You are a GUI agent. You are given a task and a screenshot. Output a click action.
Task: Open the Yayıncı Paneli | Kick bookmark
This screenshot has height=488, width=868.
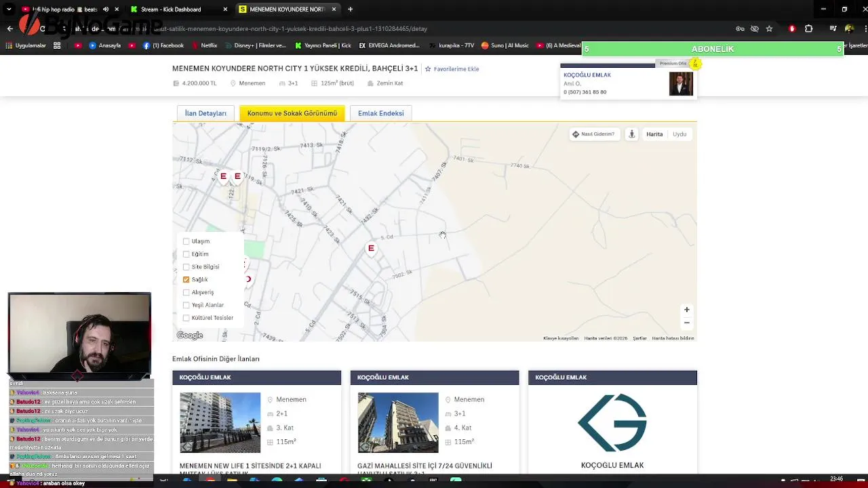[323, 45]
